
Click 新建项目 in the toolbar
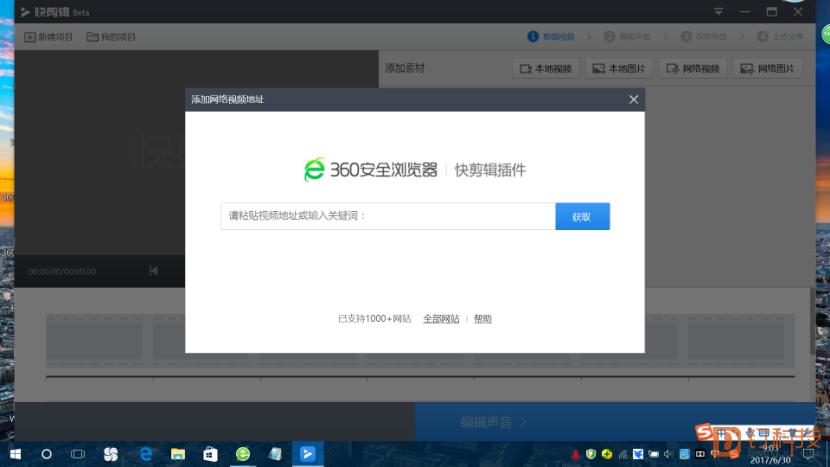[48, 37]
